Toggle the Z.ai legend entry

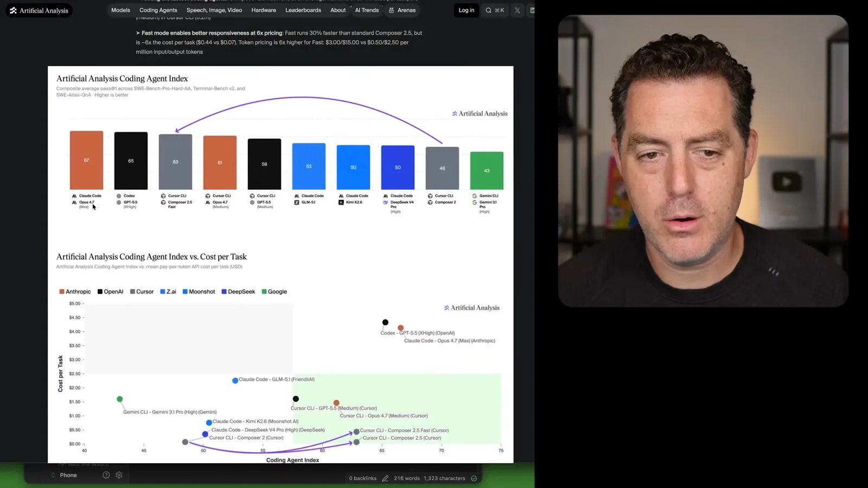tap(168, 292)
